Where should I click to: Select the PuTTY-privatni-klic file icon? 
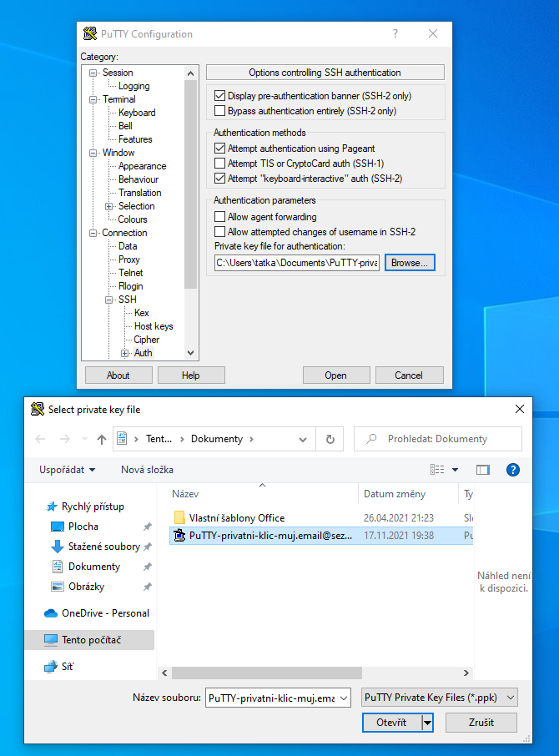[179, 535]
